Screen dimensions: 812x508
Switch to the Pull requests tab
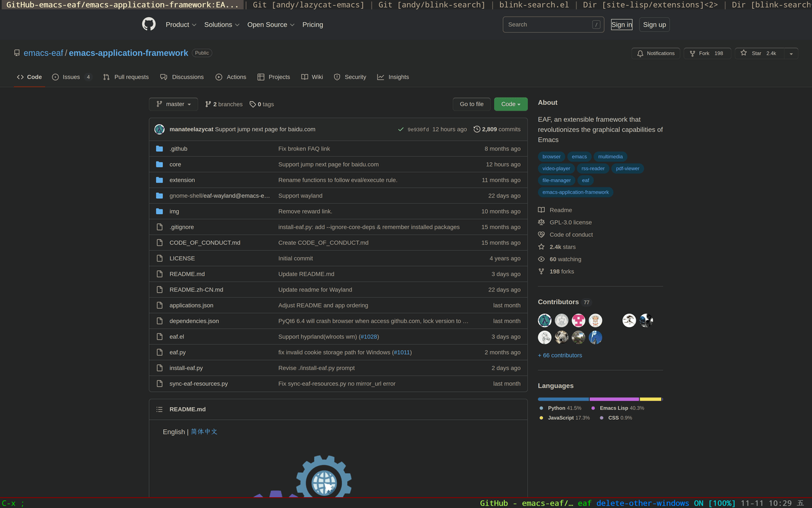coord(126,77)
